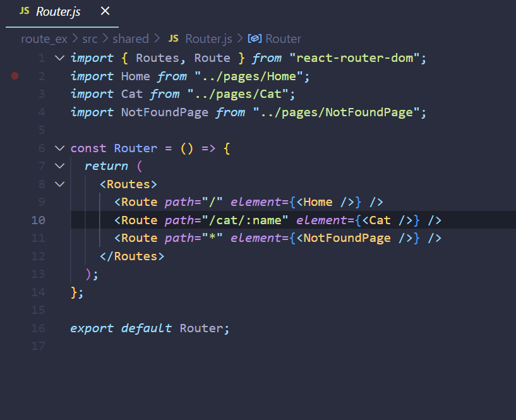Click the Router symbol icon in breadcrumb
Image resolution: width=516 pixels, height=420 pixels.
pos(255,39)
